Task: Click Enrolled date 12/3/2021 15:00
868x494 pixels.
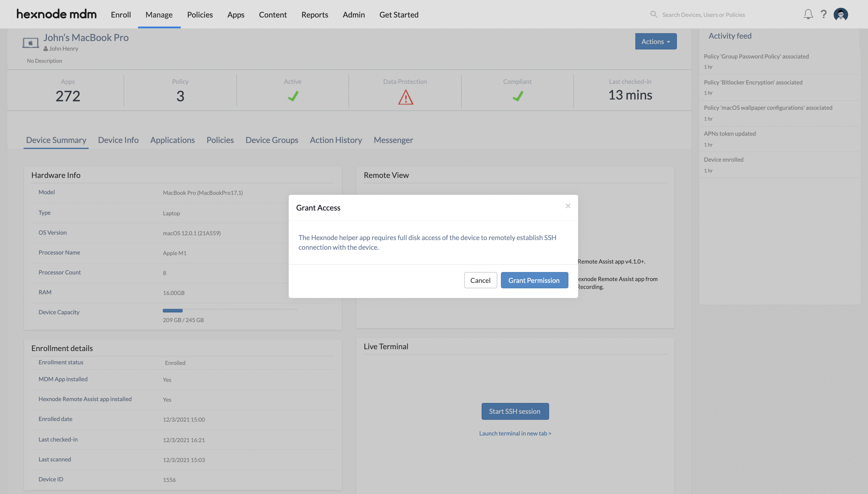Action: click(x=184, y=419)
